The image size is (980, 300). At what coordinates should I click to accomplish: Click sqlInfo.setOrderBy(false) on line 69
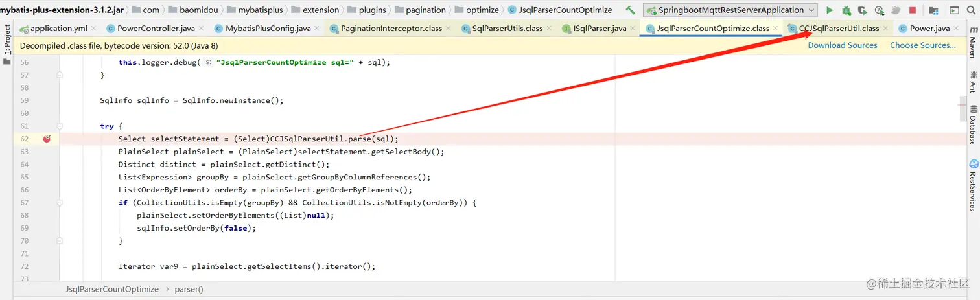[194, 228]
